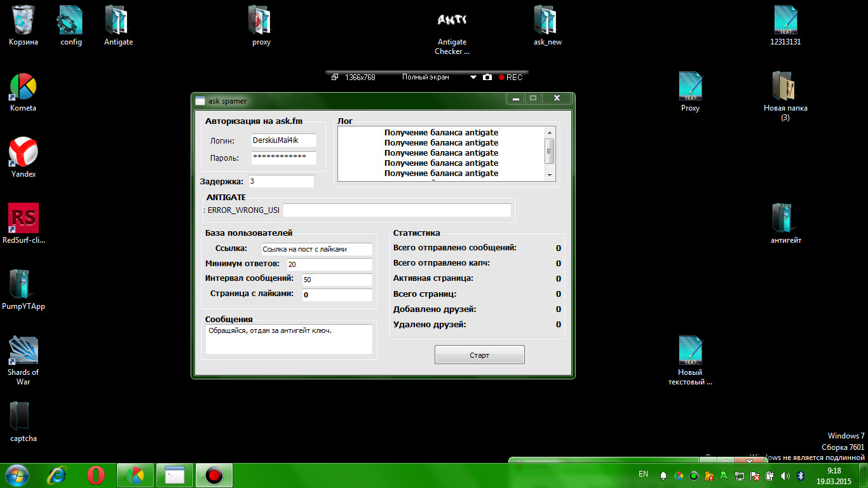Select the Новая папка (3) folder icon
This screenshot has width=868, height=488.
(785, 96)
